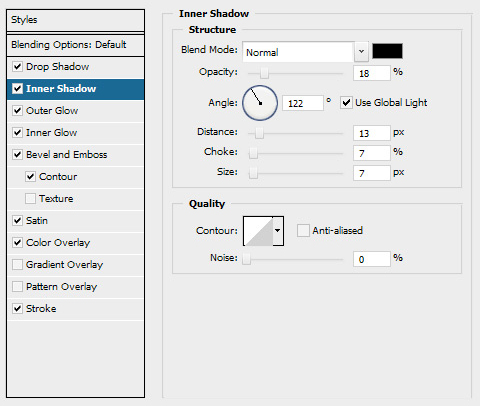Image resolution: width=480 pixels, height=406 pixels.
Task: Open the Styles presets panel
Action: pos(75,20)
